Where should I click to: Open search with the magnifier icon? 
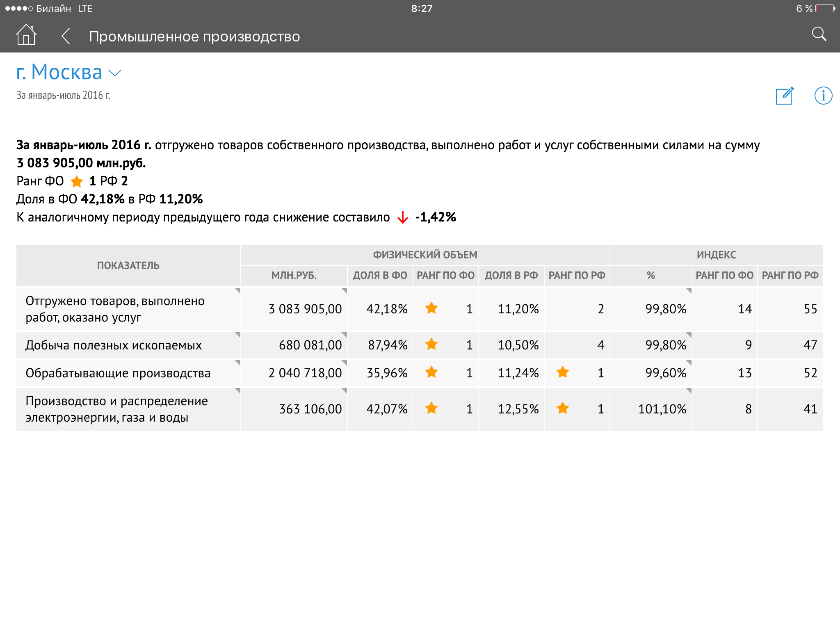(819, 34)
